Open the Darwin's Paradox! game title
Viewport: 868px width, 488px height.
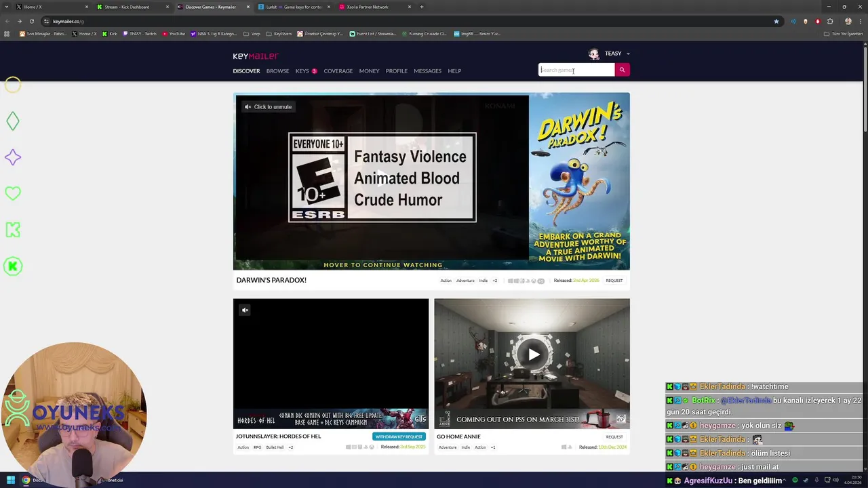coord(271,280)
